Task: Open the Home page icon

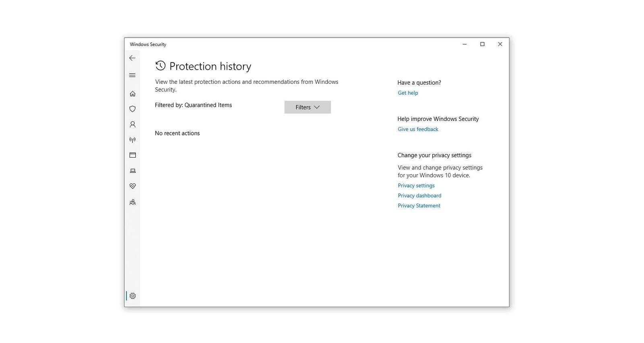Action: click(132, 94)
